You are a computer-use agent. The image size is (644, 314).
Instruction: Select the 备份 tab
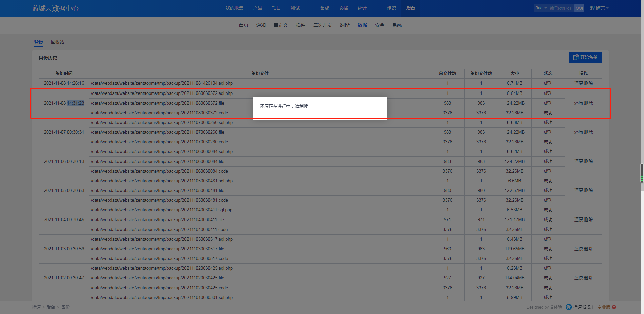(x=39, y=42)
